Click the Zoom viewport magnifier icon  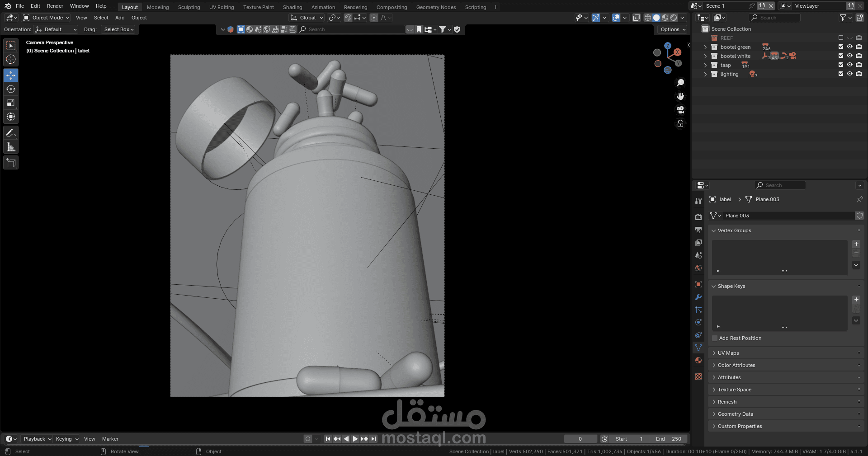680,83
